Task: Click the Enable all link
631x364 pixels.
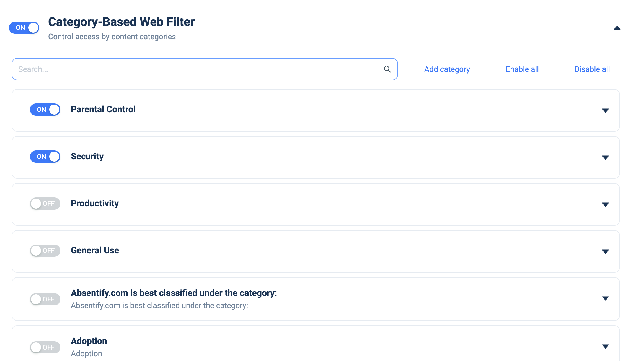Action: point(522,69)
